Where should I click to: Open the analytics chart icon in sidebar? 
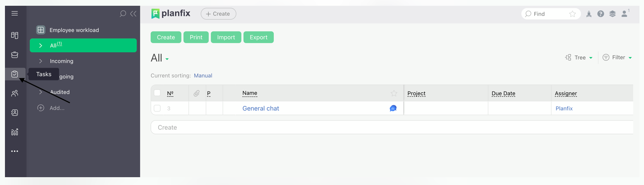[x=15, y=132]
